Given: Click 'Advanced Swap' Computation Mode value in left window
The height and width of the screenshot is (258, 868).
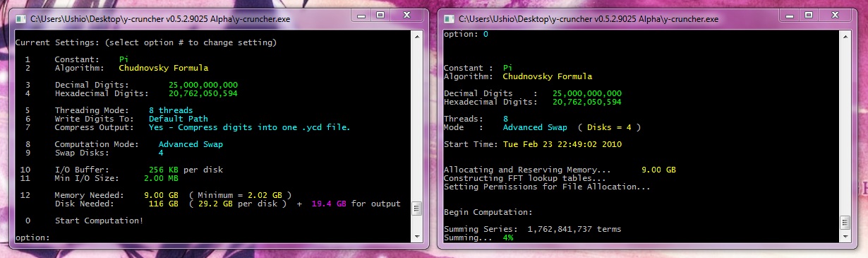Looking at the screenshot, I should tap(191, 144).
